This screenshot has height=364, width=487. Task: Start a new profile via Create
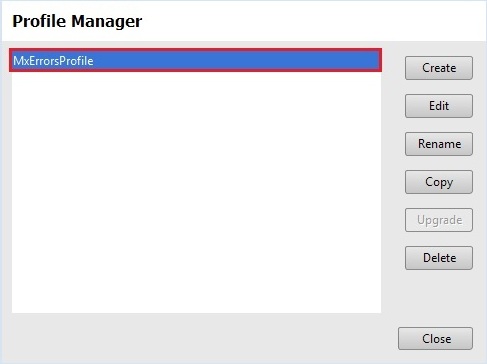[439, 68]
